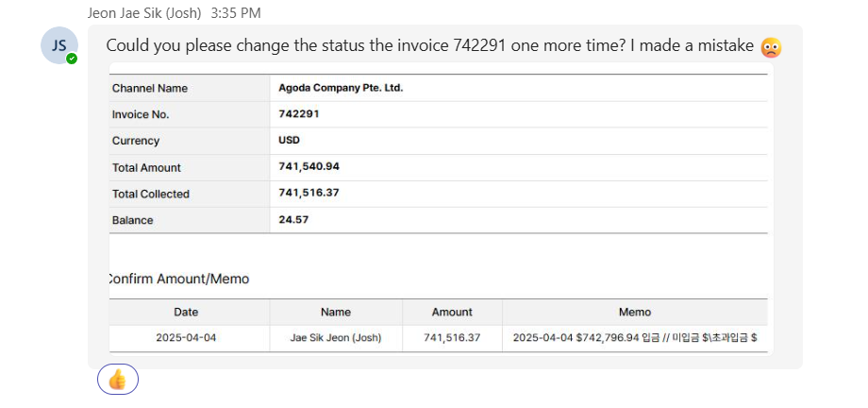
Task: Click the message text about invoice status
Action: click(x=429, y=45)
